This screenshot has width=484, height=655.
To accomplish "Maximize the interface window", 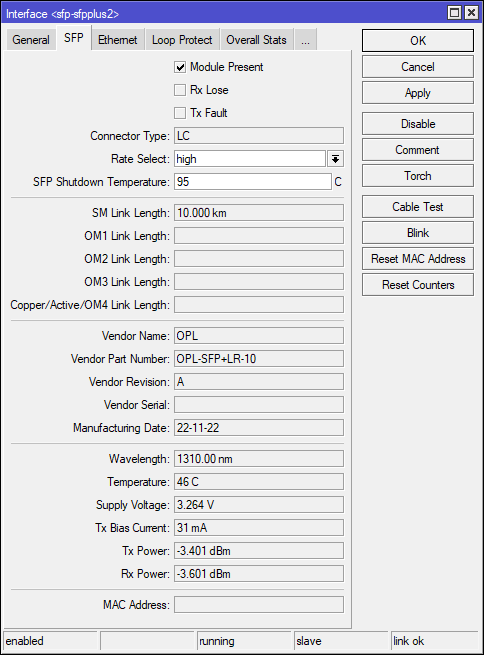I will tap(454, 13).
